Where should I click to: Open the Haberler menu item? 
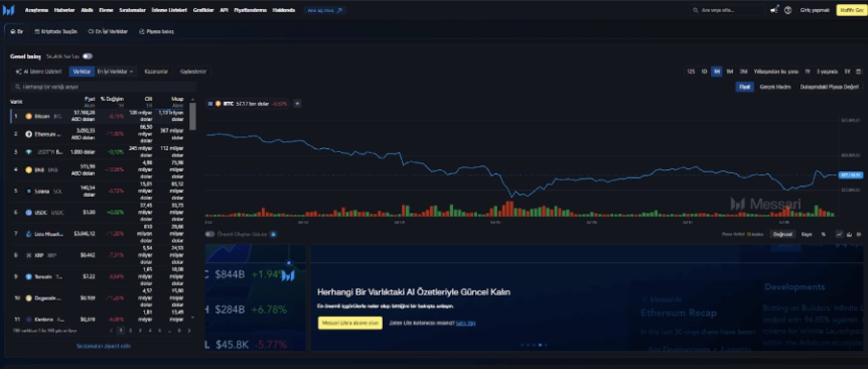(x=64, y=10)
